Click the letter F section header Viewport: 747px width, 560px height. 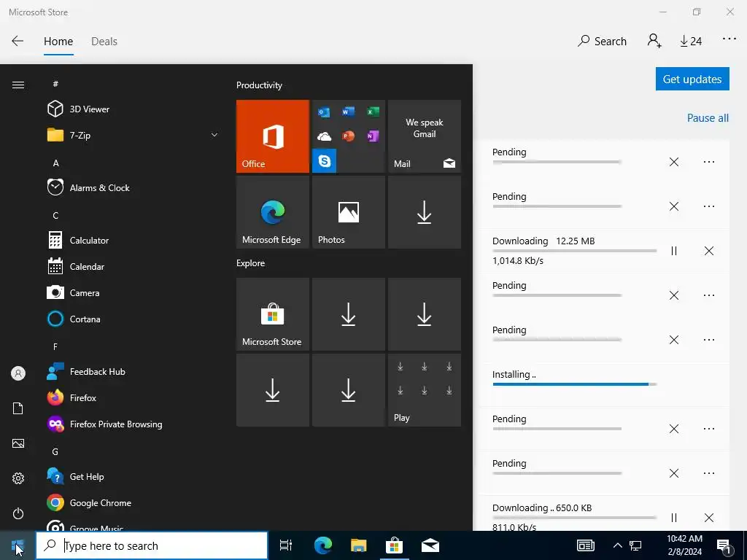(x=55, y=346)
